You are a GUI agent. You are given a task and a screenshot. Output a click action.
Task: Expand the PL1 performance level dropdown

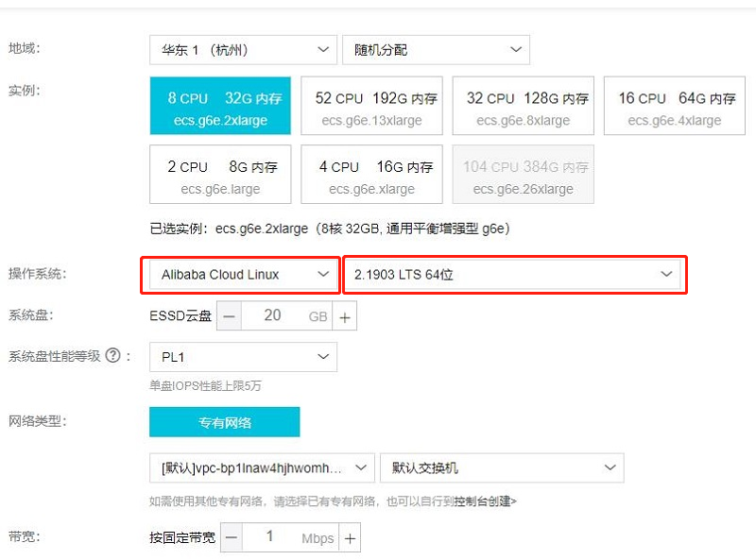click(243, 357)
